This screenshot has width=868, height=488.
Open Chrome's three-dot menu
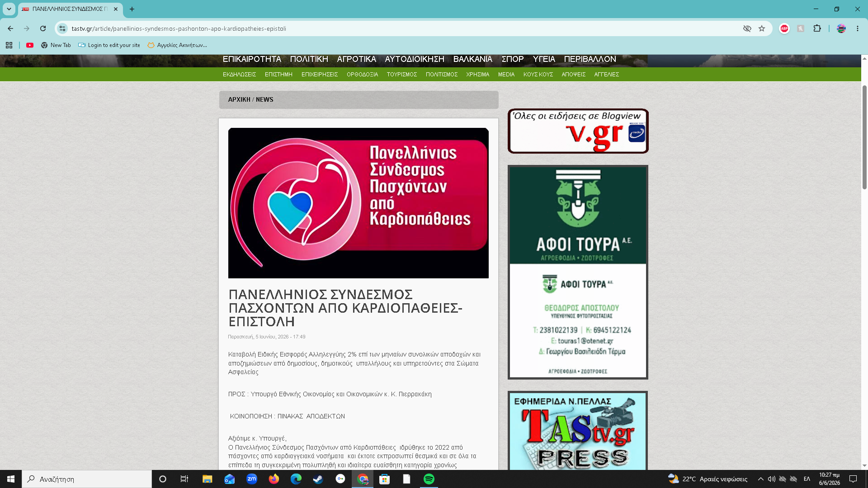[x=858, y=28]
